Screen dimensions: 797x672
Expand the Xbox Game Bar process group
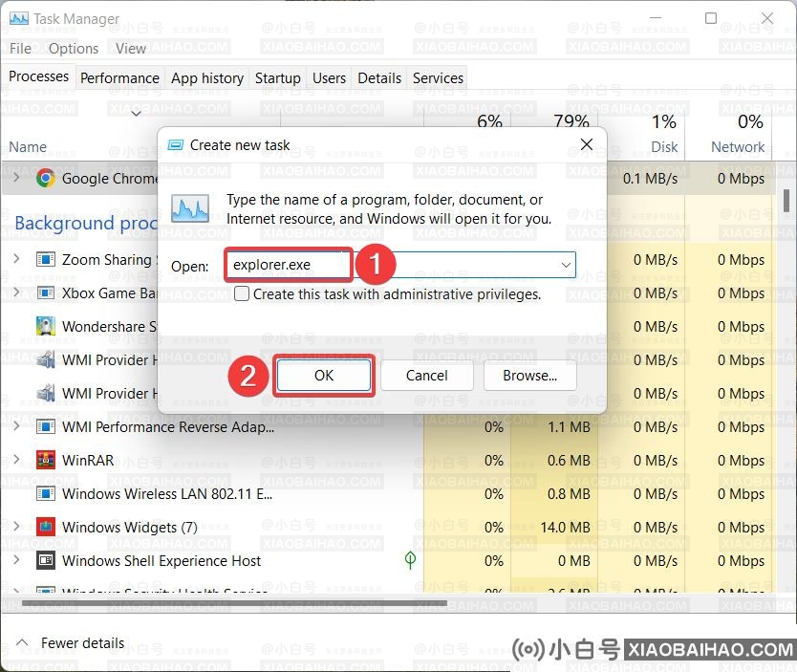tap(17, 293)
